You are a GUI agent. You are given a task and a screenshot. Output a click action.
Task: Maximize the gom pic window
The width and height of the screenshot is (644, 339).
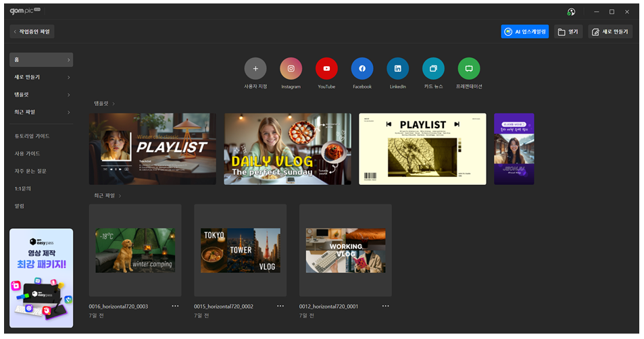point(612,12)
